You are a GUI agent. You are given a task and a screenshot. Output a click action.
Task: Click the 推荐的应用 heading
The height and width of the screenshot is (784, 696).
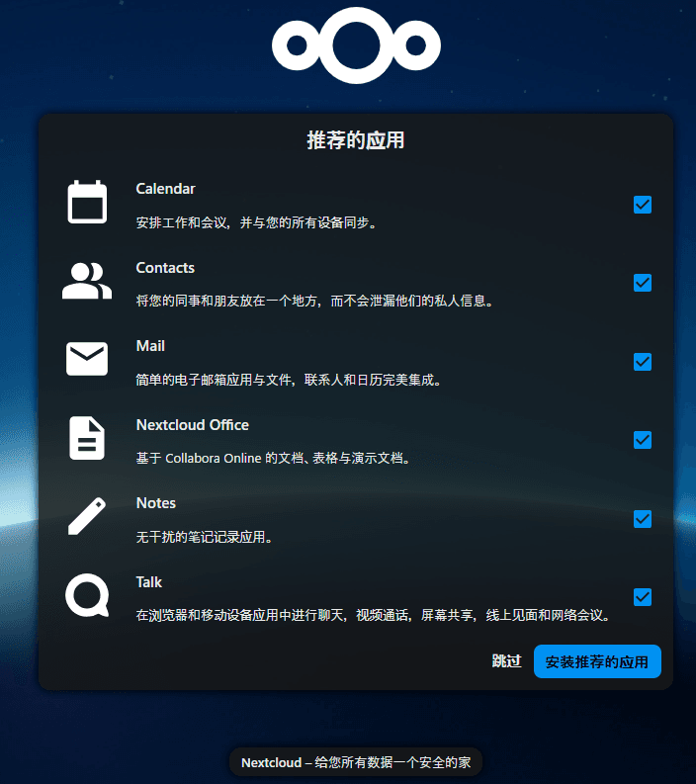356,140
